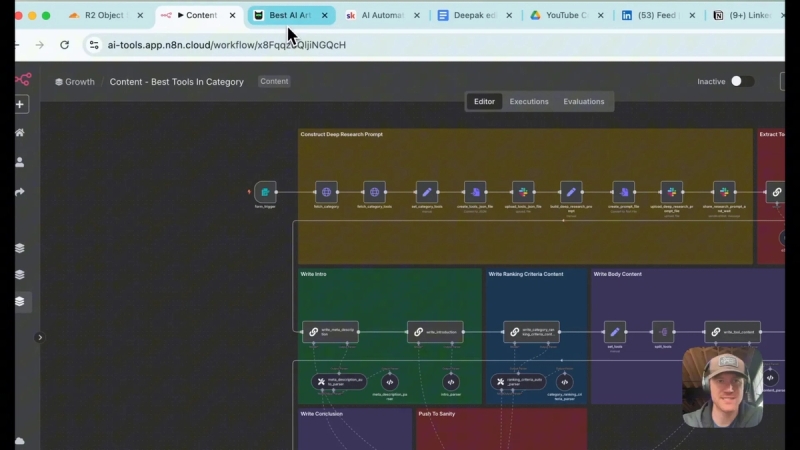Screen dimensions: 800x450
Task: Select the Write Ranking Criteria Content sticky title
Action: 526,274
